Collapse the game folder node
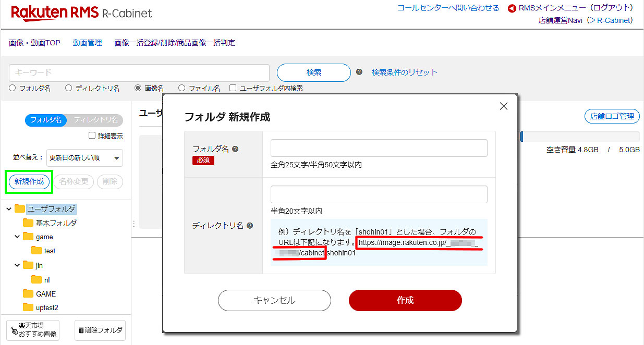 17,237
